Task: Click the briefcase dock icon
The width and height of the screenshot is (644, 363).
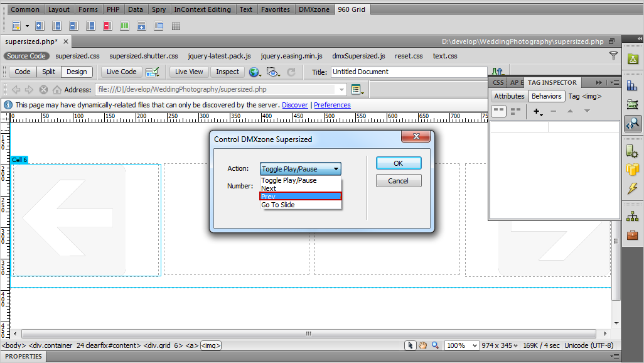Action: click(x=633, y=235)
